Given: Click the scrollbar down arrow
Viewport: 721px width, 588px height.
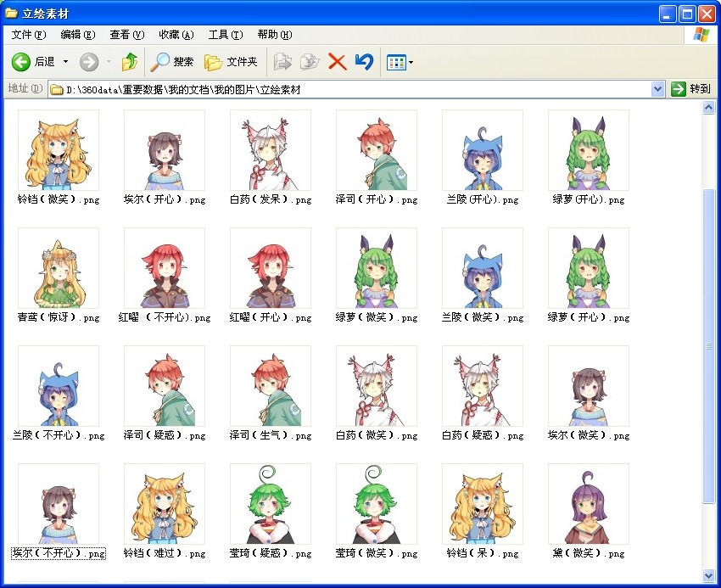Looking at the screenshot, I should (x=708, y=575).
